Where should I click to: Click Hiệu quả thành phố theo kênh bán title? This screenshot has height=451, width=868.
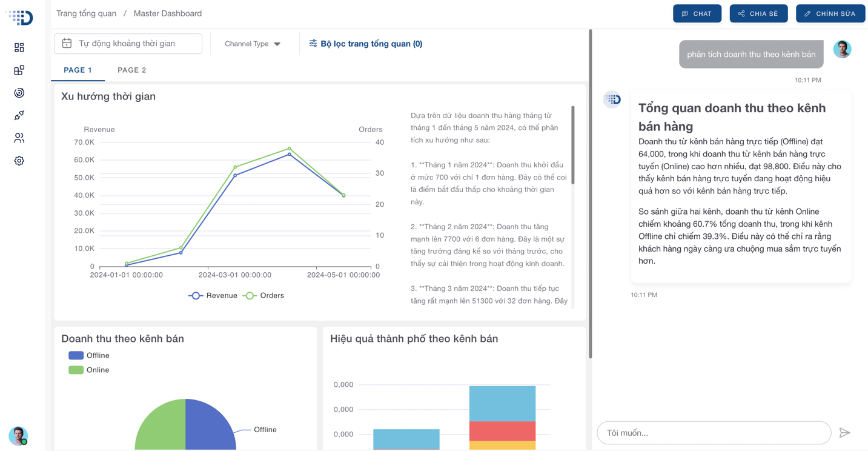(414, 339)
